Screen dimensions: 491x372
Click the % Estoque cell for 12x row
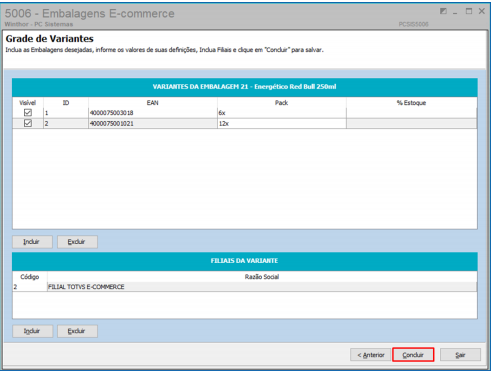tap(411, 123)
